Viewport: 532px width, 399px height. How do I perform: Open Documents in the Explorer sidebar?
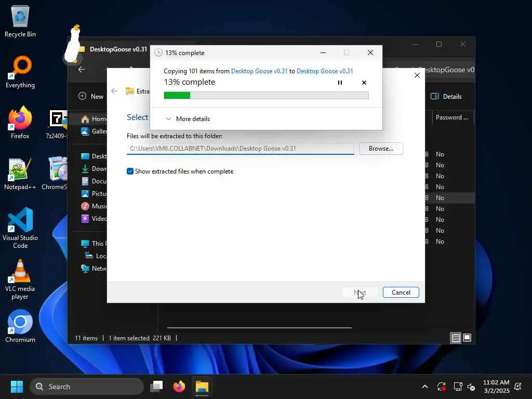[x=94, y=181]
